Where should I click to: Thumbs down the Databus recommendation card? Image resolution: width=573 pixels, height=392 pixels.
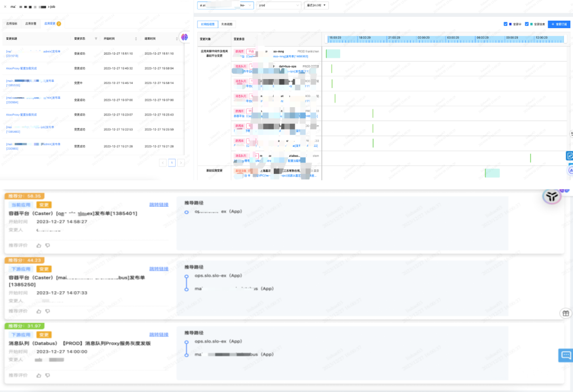click(x=48, y=375)
